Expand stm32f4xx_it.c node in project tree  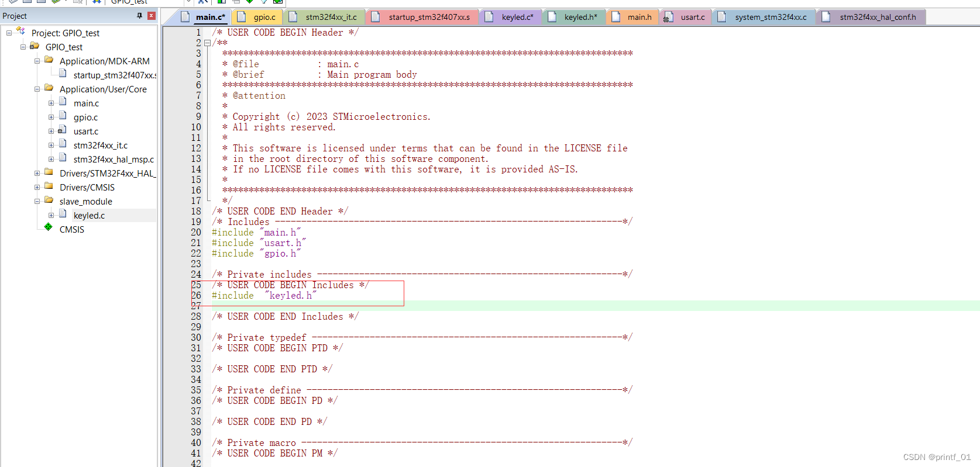pos(51,146)
